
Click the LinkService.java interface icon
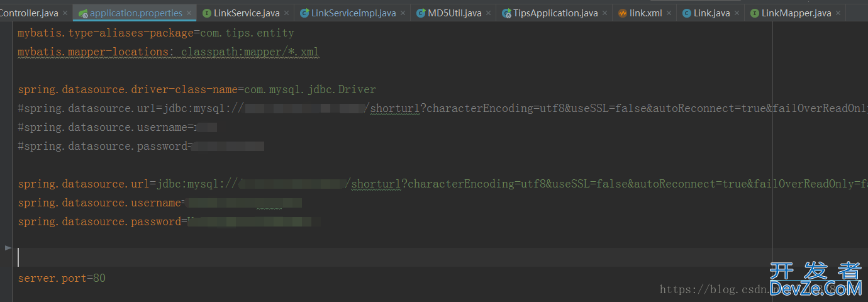(207, 13)
